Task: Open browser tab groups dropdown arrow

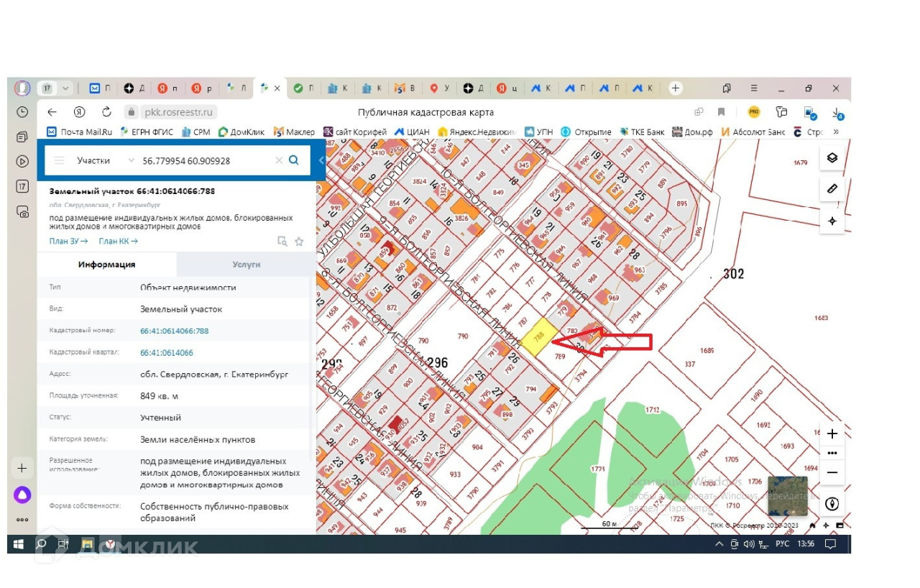Action: click(x=65, y=88)
